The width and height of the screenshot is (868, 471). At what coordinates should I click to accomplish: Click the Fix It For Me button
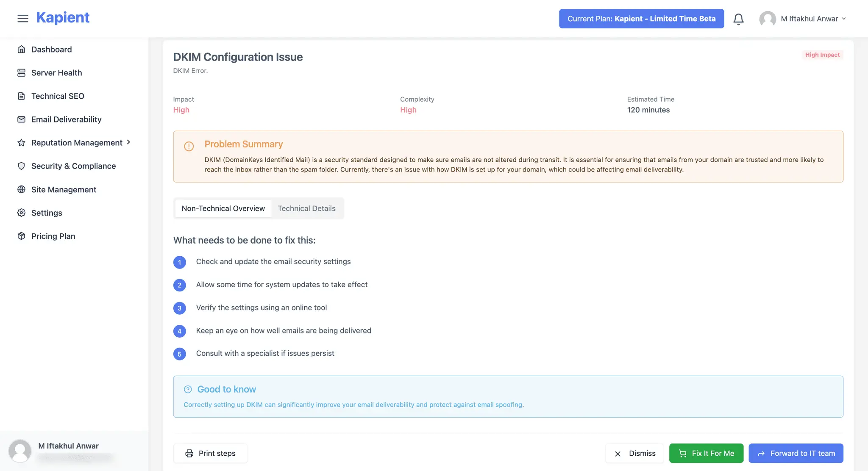(706, 453)
